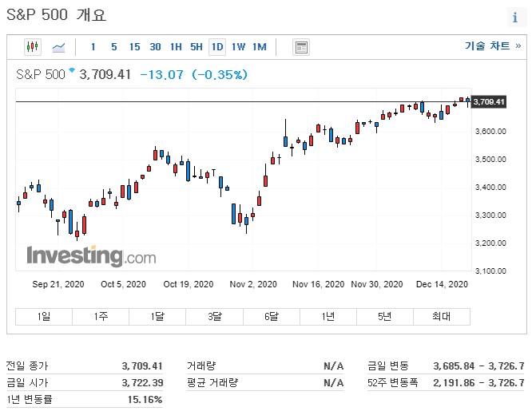Click the 3,709.41 price label on axis
Viewport: 532px width, 411px height.
(x=489, y=101)
